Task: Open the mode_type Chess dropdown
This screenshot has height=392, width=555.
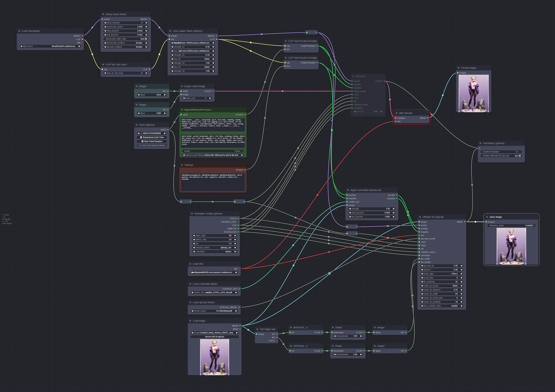Action: tap(442, 274)
